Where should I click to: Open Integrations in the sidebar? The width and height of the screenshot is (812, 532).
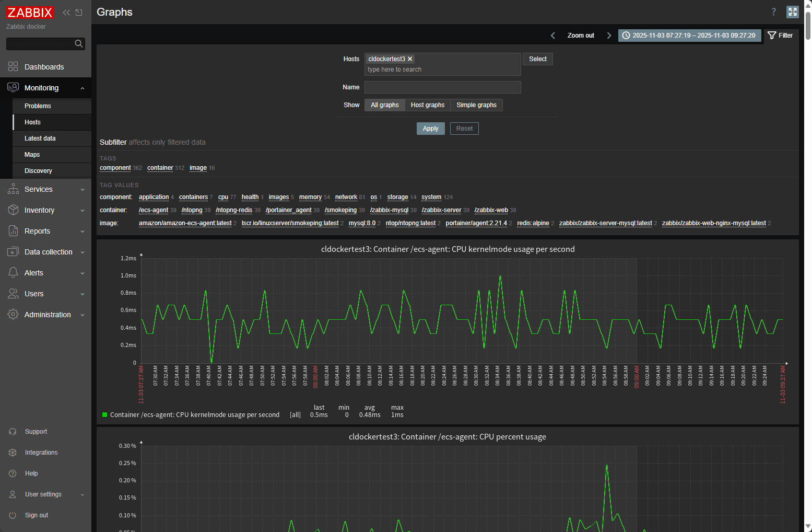pos(41,452)
